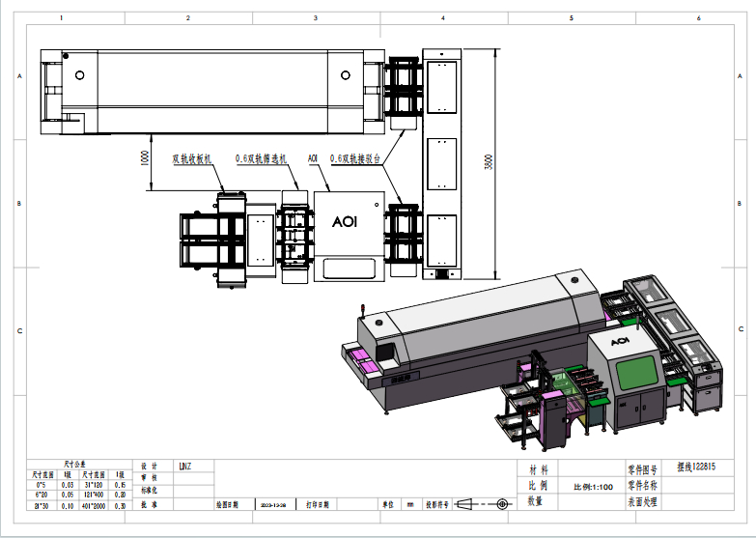
Task: Click the right circle on reflow oven top view
Action: click(x=347, y=74)
